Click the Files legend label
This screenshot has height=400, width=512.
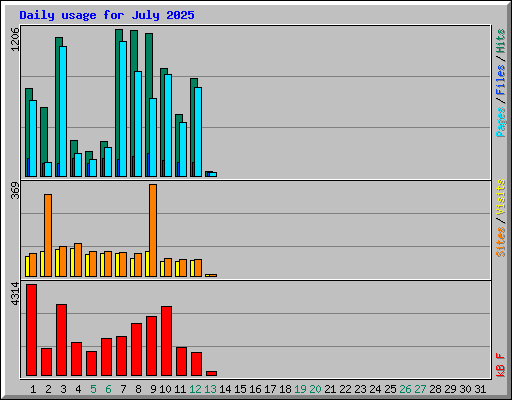tap(500, 80)
